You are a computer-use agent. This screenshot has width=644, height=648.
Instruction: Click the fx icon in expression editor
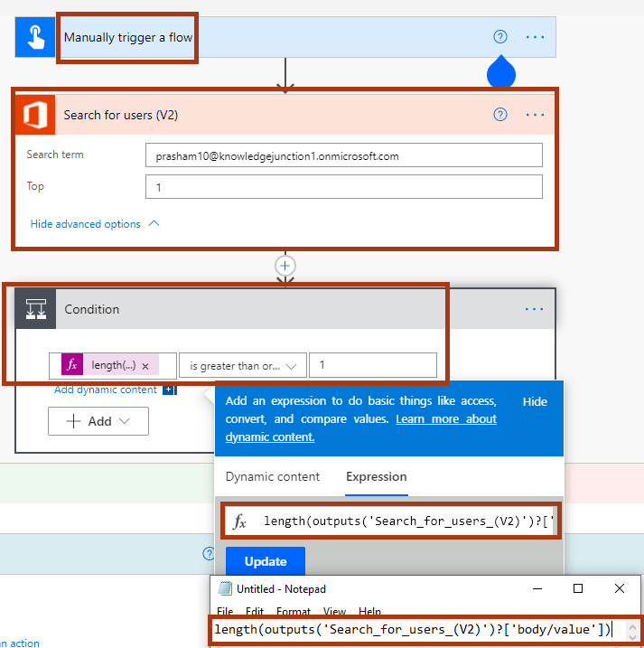tap(239, 521)
